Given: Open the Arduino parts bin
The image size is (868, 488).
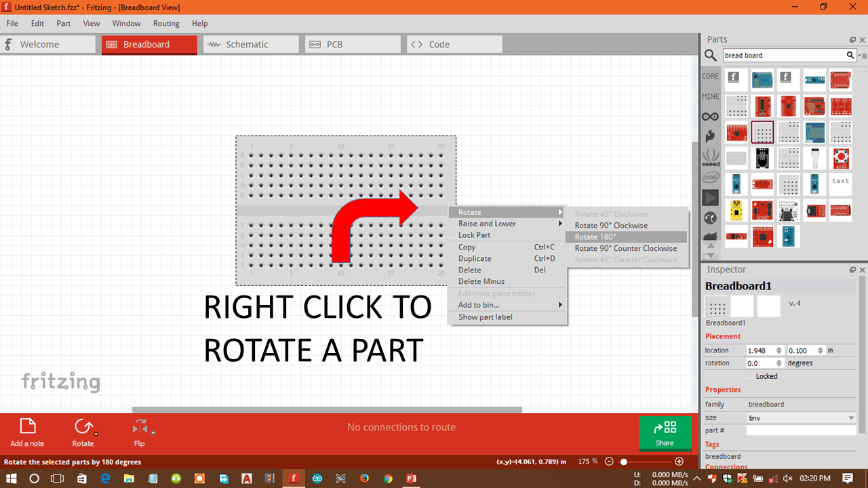Looking at the screenshot, I should click(x=710, y=116).
